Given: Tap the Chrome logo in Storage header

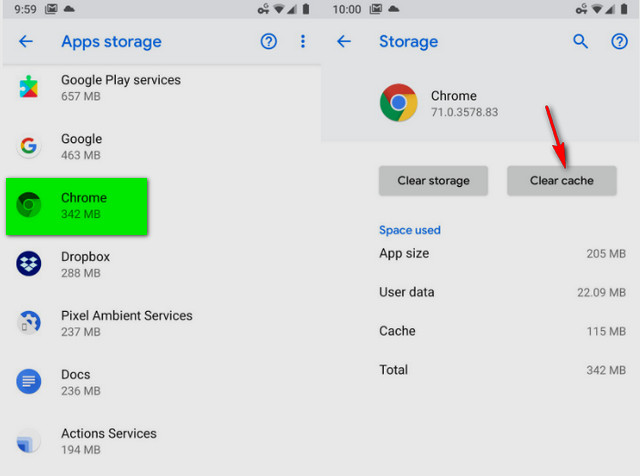Looking at the screenshot, I should click(398, 103).
